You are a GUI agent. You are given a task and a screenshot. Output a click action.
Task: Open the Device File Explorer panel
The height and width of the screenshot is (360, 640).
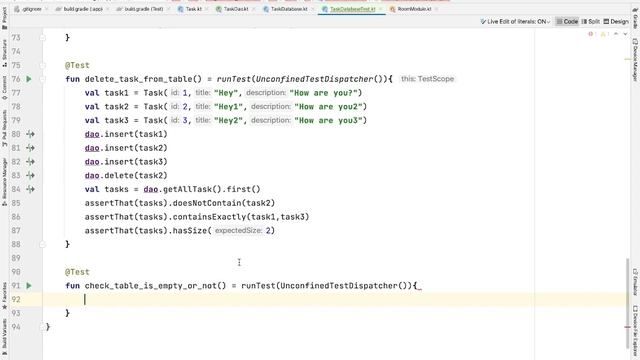[635, 331]
